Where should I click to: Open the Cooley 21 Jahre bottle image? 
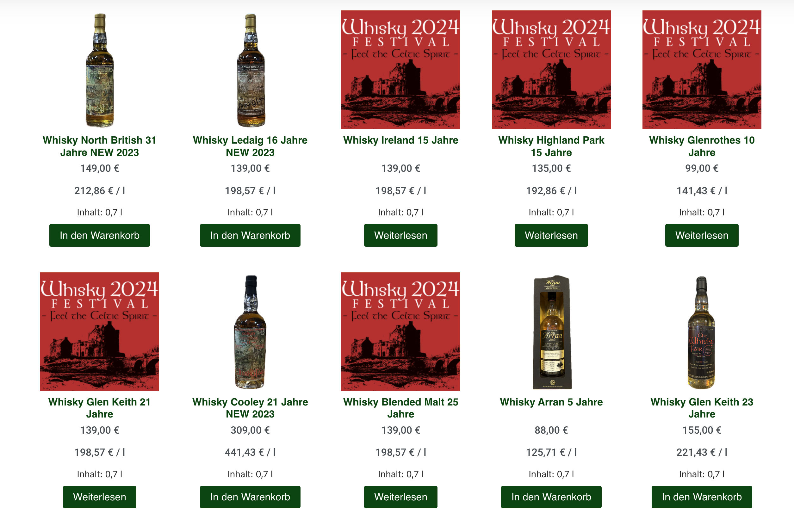[250, 331]
